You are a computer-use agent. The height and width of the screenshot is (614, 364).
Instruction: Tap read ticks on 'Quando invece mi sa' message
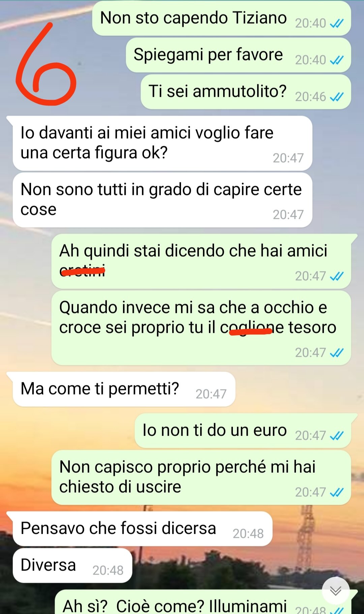point(336,353)
